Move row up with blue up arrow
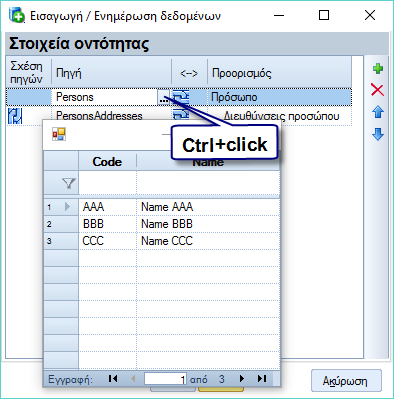 (x=378, y=112)
